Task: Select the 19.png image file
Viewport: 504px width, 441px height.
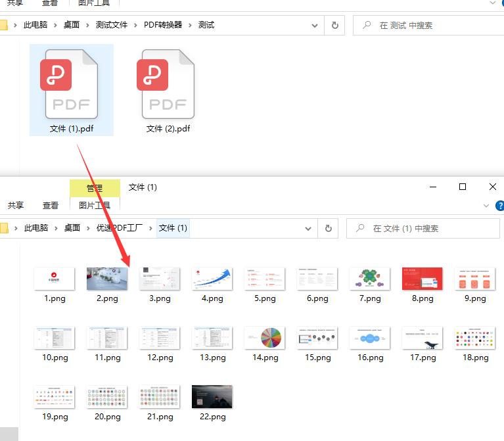Action: pyautogui.click(x=55, y=397)
